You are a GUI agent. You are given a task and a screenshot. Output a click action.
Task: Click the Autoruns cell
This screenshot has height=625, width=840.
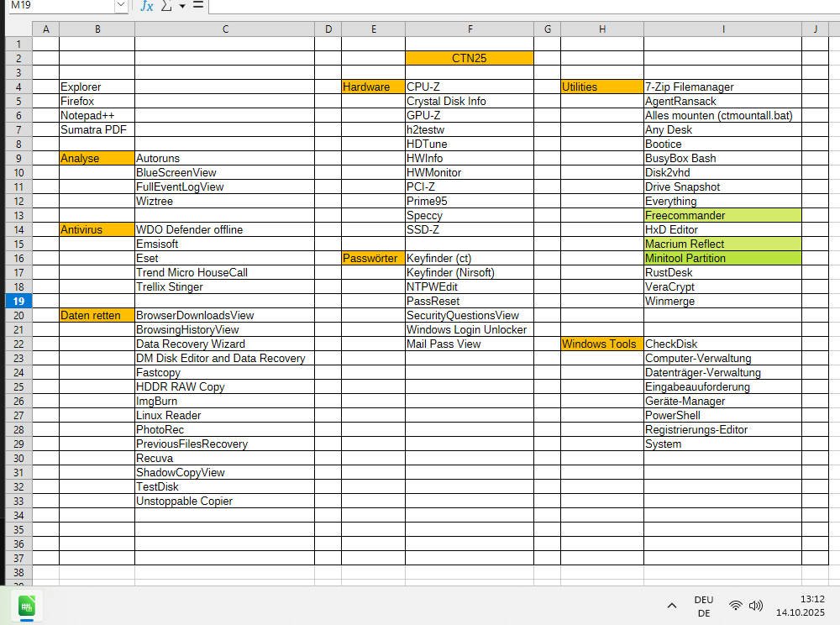click(224, 158)
